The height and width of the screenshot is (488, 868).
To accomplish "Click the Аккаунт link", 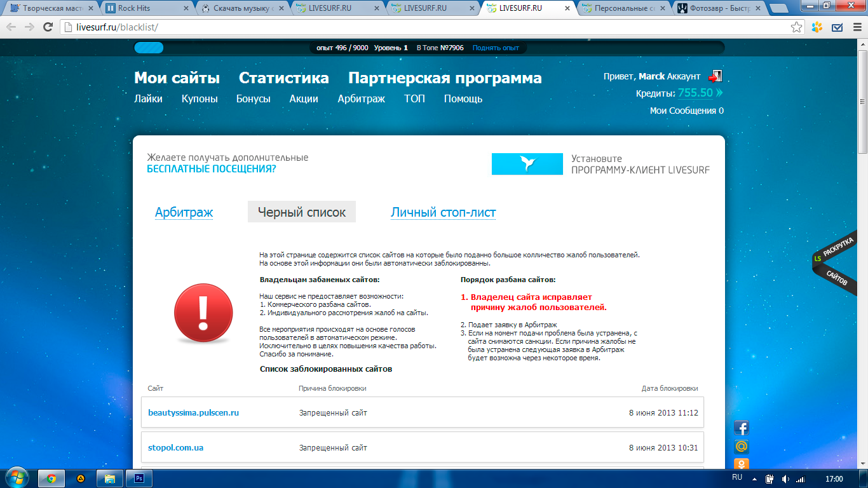I will coord(684,76).
